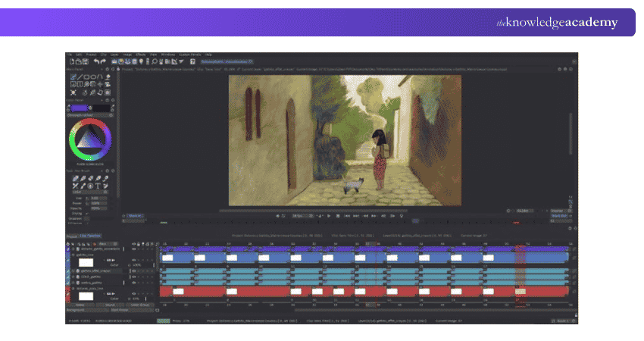Select the zoom magnifier tool in main panel
This screenshot has height=341, width=644.
click(86, 84)
